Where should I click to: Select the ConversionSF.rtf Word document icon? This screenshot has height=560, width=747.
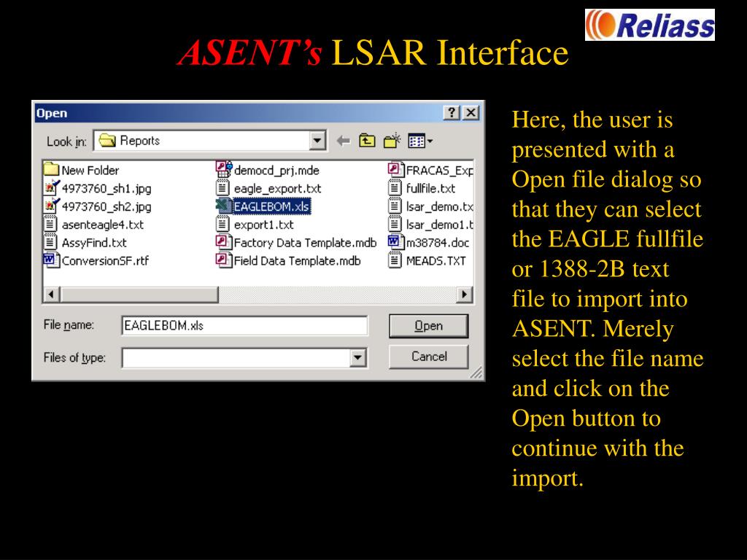click(x=51, y=260)
